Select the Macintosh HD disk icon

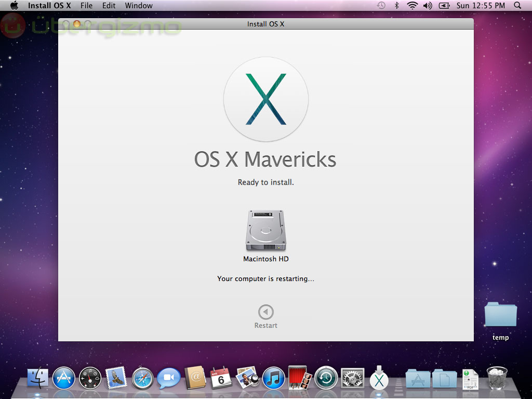[265, 230]
